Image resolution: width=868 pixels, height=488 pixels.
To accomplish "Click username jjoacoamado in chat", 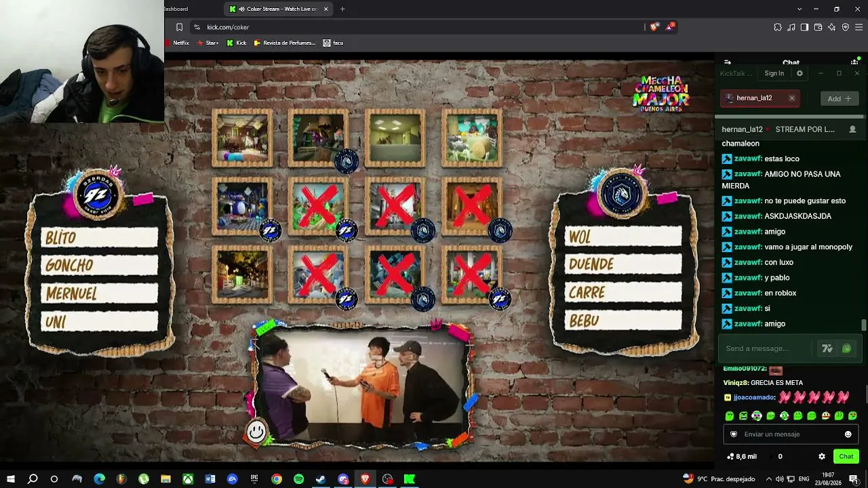I will pos(754,397).
